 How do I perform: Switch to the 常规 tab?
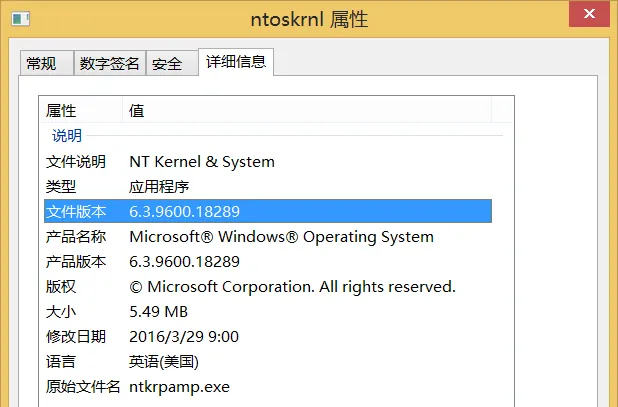tap(47, 63)
